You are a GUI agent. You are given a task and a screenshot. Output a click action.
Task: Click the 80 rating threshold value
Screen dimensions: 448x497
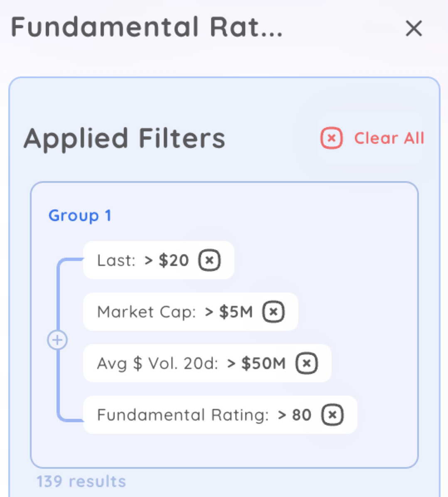coord(302,415)
